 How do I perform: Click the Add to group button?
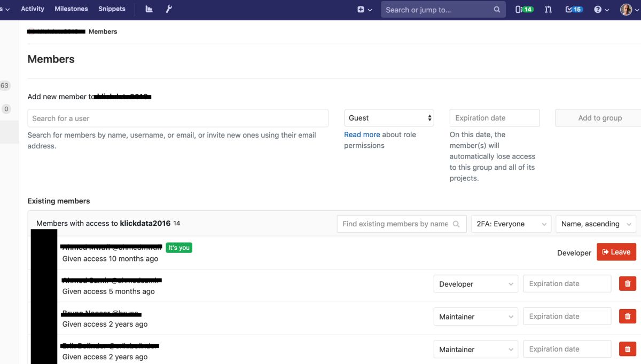click(x=599, y=118)
